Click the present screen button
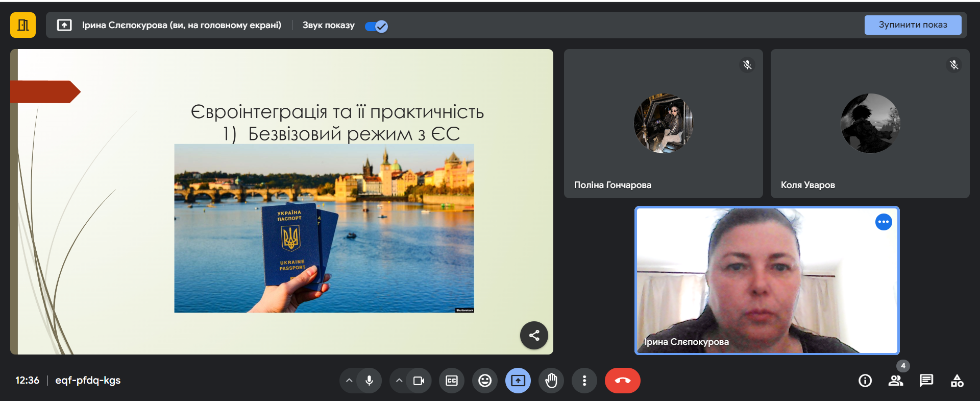 click(518, 381)
